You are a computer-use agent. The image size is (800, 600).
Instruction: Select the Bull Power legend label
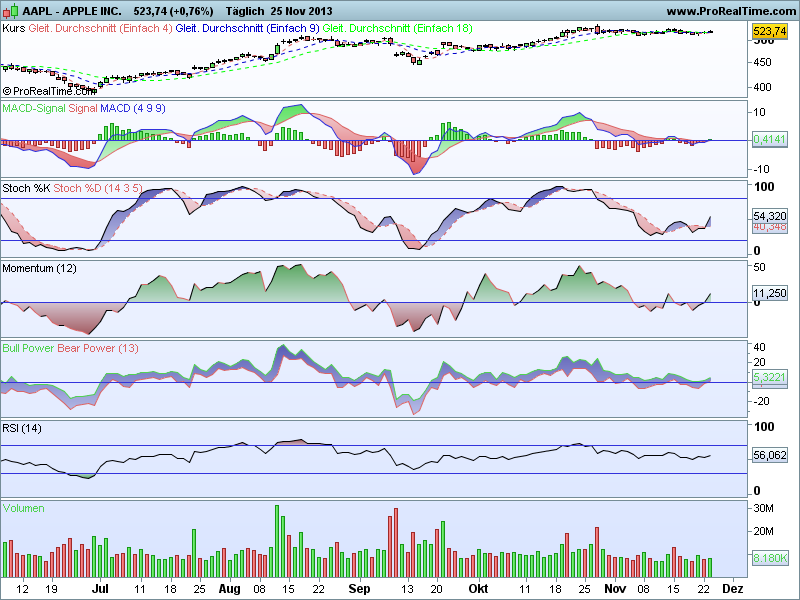[29, 348]
